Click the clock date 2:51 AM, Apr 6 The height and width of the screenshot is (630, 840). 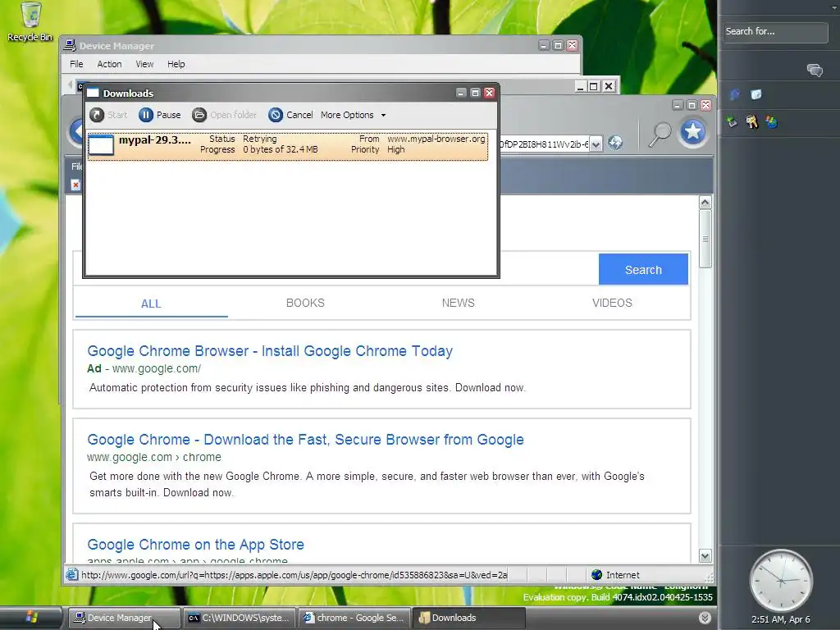click(x=781, y=619)
